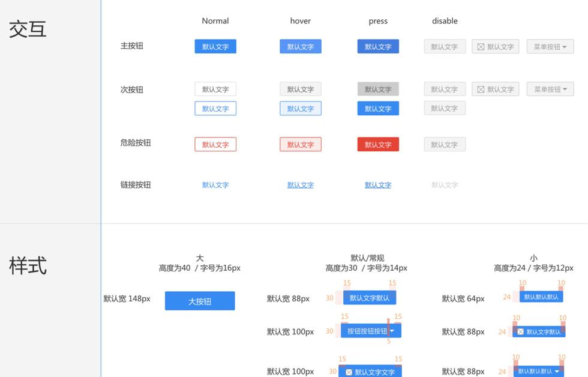This screenshot has height=377, width=588.
Task: Click the hover column header
Action: pos(301,21)
